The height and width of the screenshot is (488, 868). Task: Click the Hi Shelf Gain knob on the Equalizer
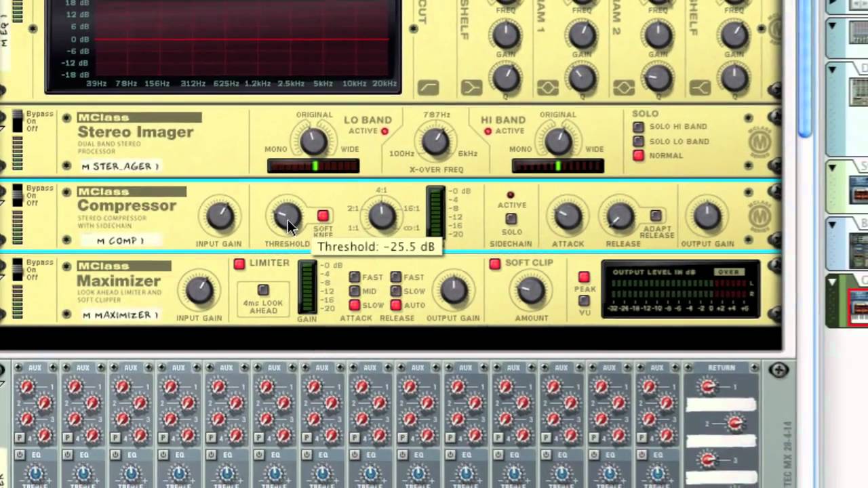click(x=734, y=34)
